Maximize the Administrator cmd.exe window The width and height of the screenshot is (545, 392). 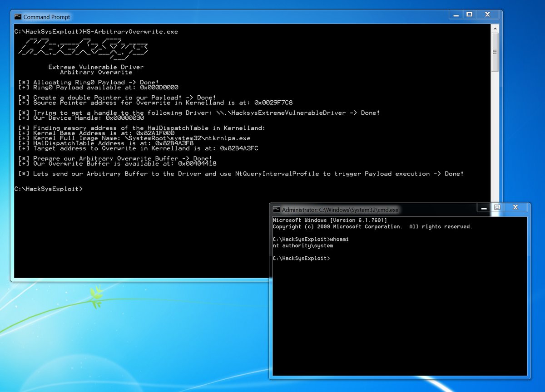click(497, 207)
